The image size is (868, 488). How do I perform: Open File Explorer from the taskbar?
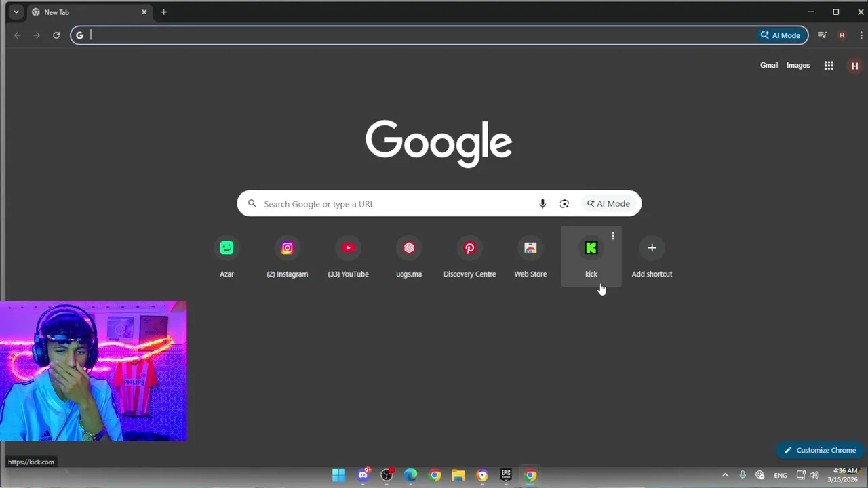[458, 475]
